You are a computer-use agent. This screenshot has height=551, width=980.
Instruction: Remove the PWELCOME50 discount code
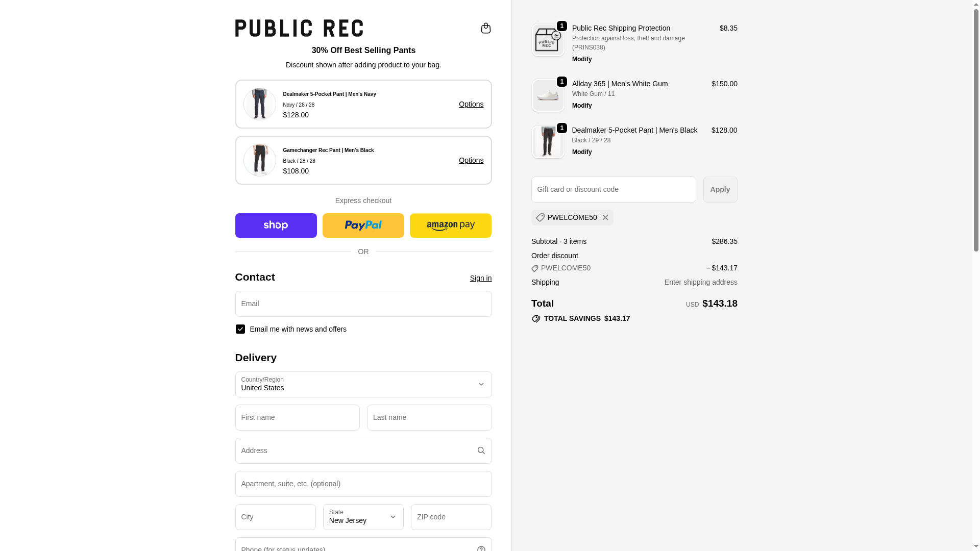pyautogui.click(x=605, y=217)
